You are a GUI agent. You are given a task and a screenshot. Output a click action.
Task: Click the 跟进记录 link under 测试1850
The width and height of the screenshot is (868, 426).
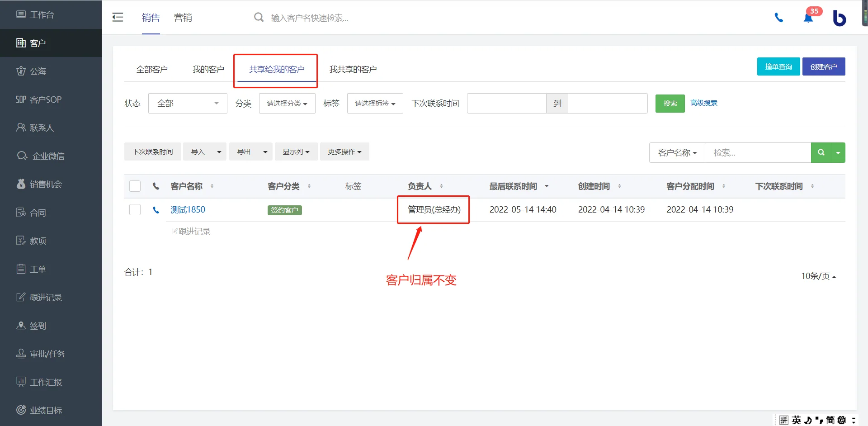click(191, 232)
